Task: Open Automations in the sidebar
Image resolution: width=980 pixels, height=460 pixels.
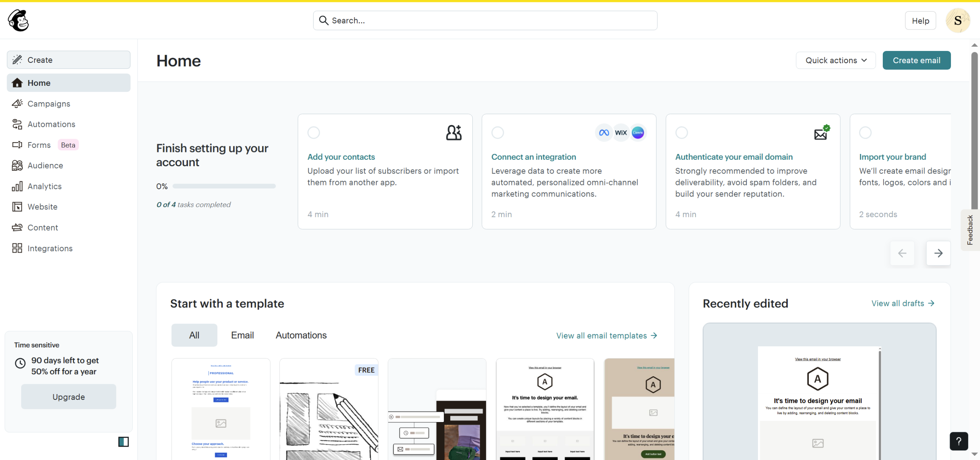Action: click(51, 124)
